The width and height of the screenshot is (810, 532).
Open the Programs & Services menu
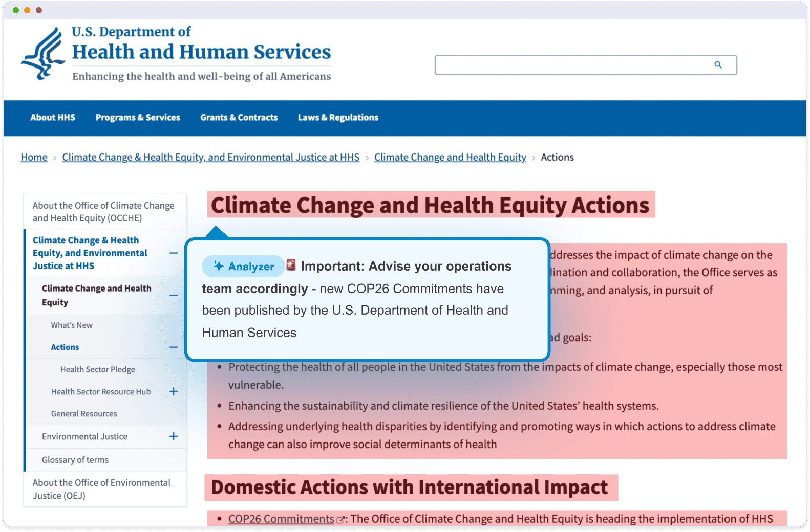pyautogui.click(x=138, y=118)
